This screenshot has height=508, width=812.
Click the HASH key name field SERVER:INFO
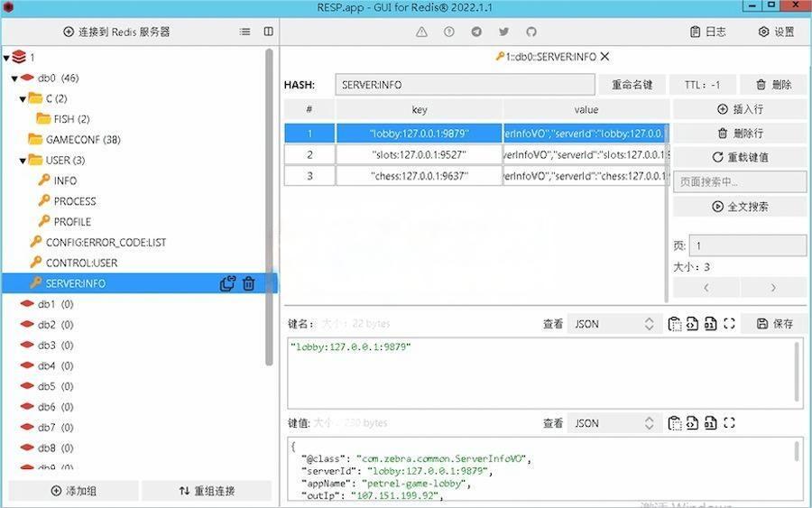coord(465,85)
